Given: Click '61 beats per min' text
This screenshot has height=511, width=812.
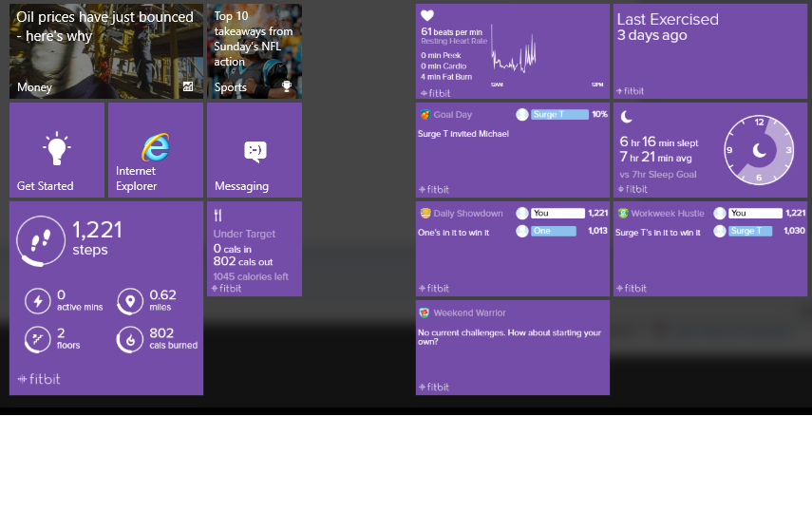Looking at the screenshot, I should [x=451, y=31].
